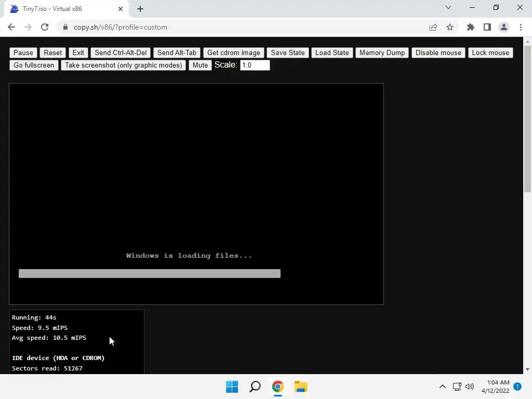Load a saved state
The height and width of the screenshot is (399, 532).
pos(332,52)
